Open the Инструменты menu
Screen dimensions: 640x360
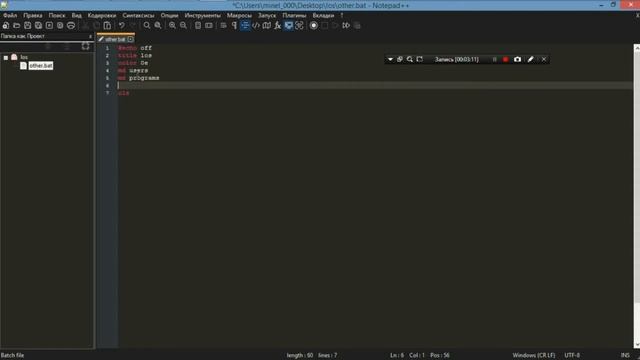point(202,16)
